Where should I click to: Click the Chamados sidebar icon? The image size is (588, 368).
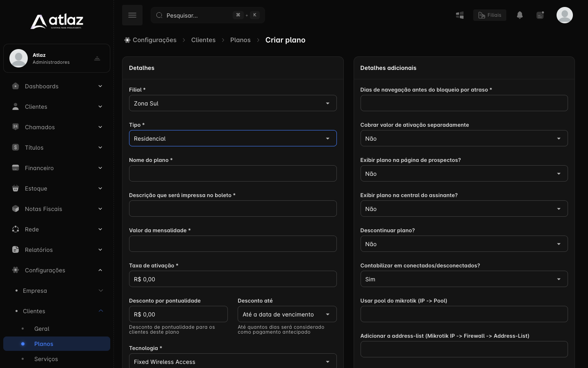[16, 127]
